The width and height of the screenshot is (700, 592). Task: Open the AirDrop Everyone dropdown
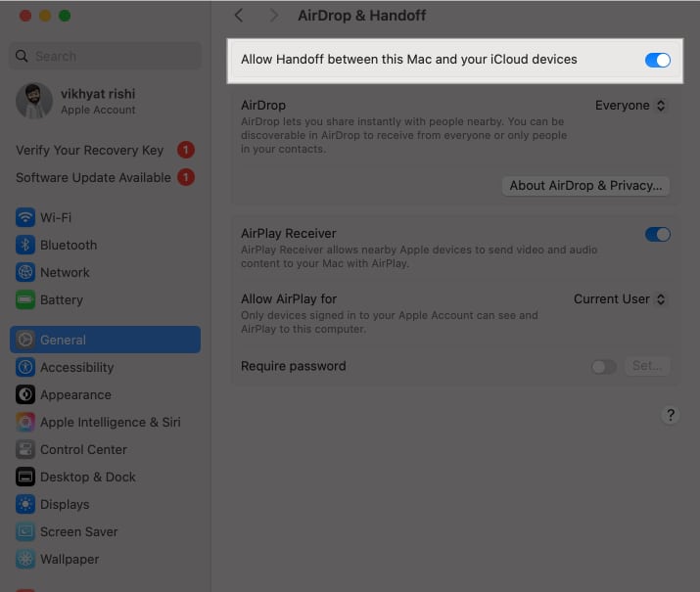tap(630, 106)
